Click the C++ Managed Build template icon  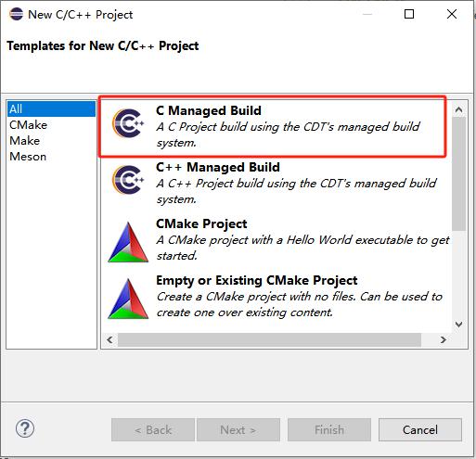click(128, 180)
